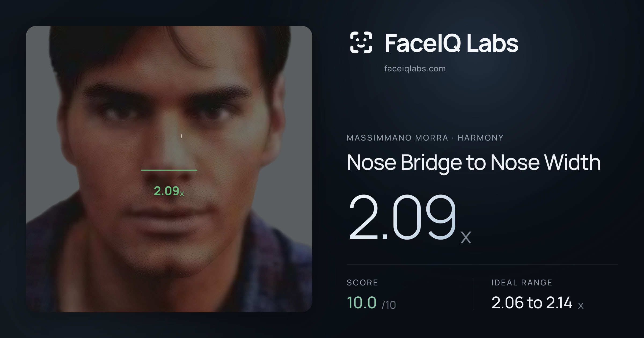Click the small x unit beside 2.09

click(466, 237)
